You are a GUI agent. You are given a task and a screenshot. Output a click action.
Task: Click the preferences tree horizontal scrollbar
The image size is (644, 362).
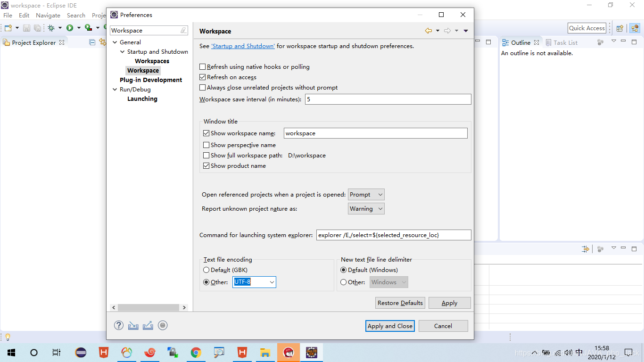[149, 307]
